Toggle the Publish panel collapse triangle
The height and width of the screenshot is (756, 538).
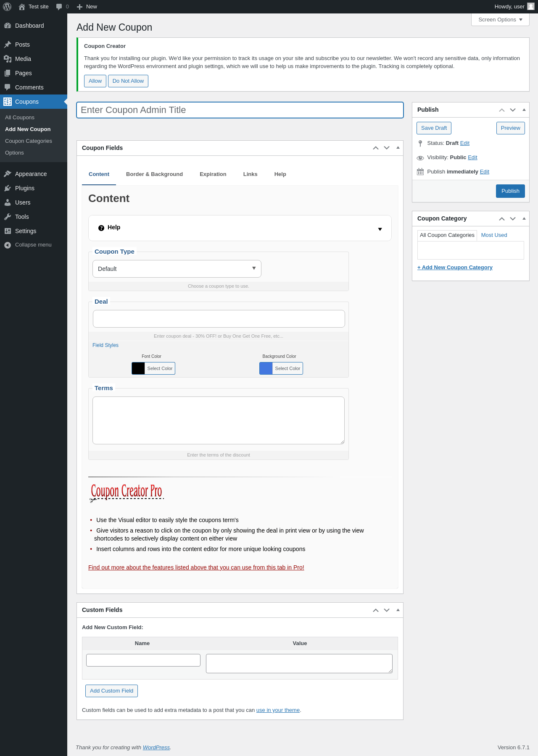click(524, 110)
